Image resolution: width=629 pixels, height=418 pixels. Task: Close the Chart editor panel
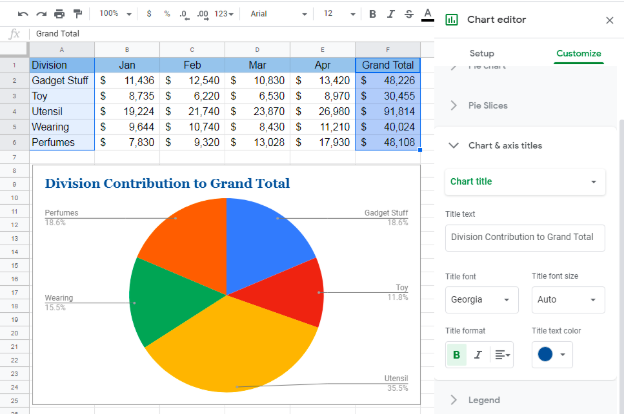click(609, 20)
